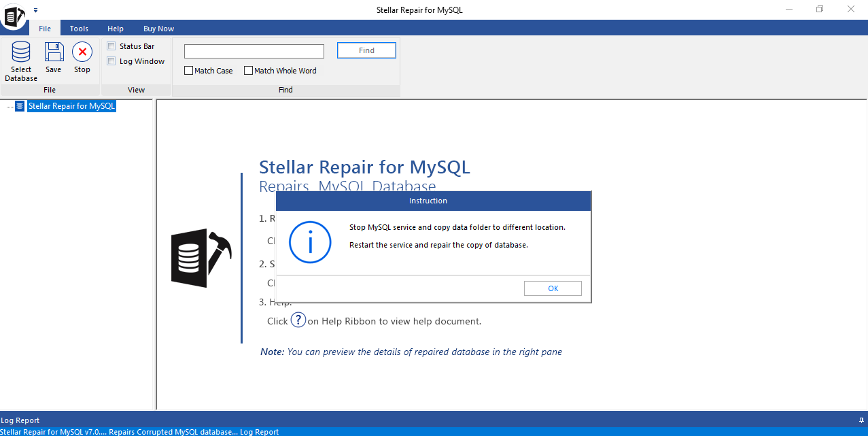Click the 'Stop MySQL service' instruction text

click(457, 227)
